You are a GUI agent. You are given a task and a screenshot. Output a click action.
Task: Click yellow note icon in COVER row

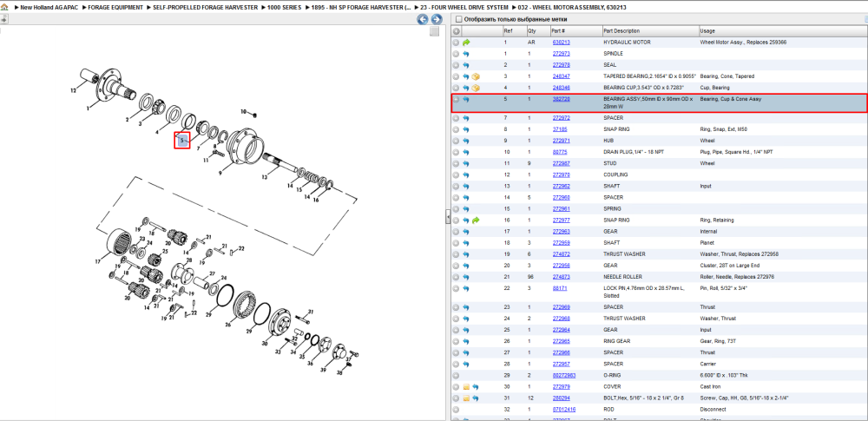click(466, 386)
